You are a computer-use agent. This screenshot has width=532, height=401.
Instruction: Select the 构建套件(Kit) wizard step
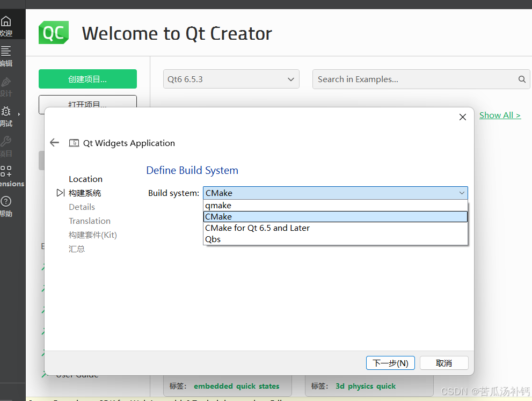(x=93, y=235)
